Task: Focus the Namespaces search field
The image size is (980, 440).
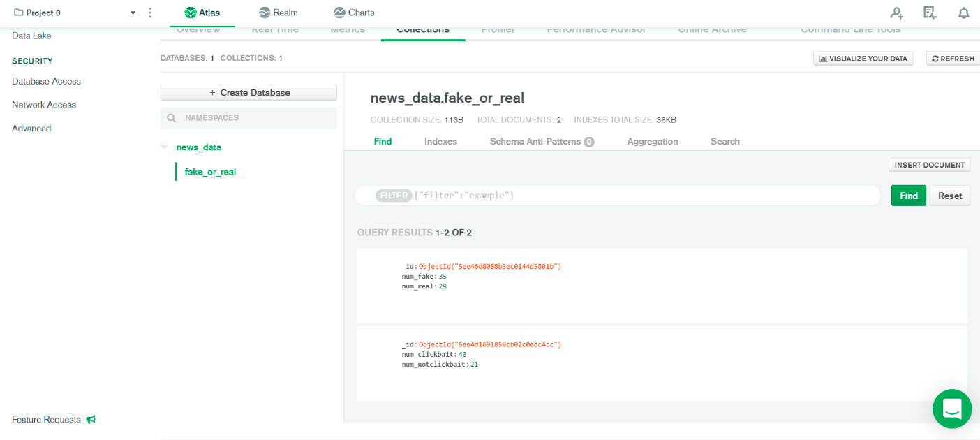Action: pyautogui.click(x=248, y=118)
